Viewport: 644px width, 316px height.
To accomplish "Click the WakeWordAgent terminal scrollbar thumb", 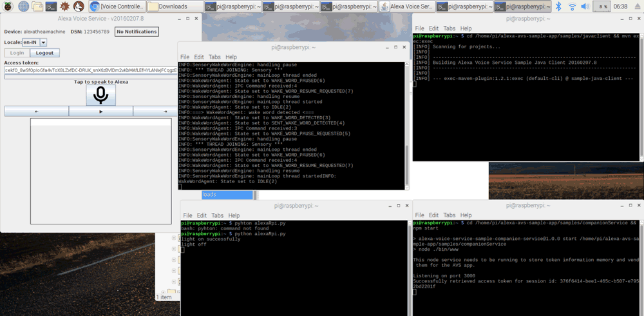I will [406, 165].
